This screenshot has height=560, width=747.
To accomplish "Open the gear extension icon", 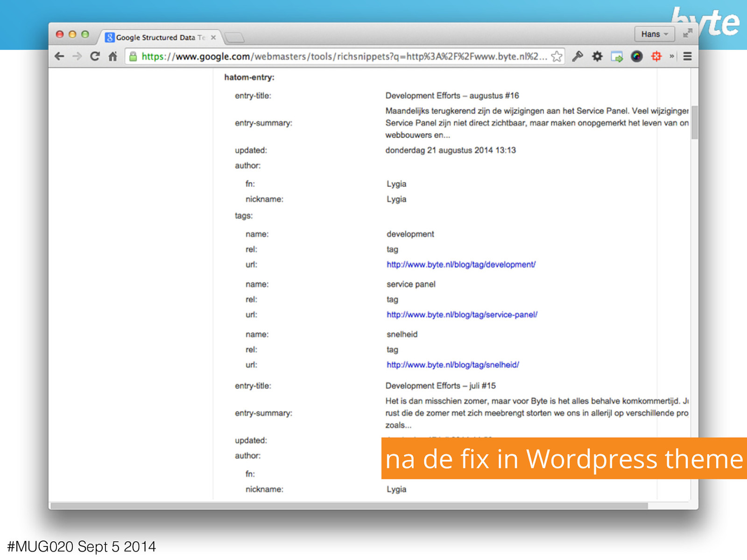I will coord(597,56).
